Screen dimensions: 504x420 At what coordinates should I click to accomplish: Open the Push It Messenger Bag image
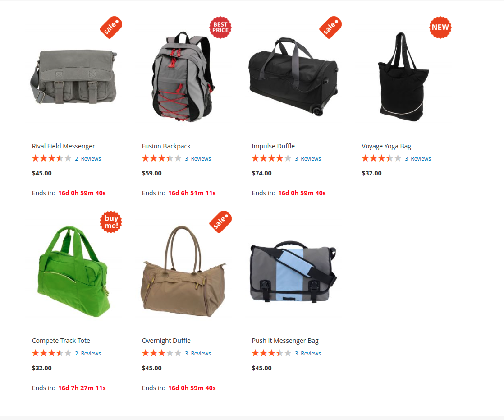[x=293, y=272]
